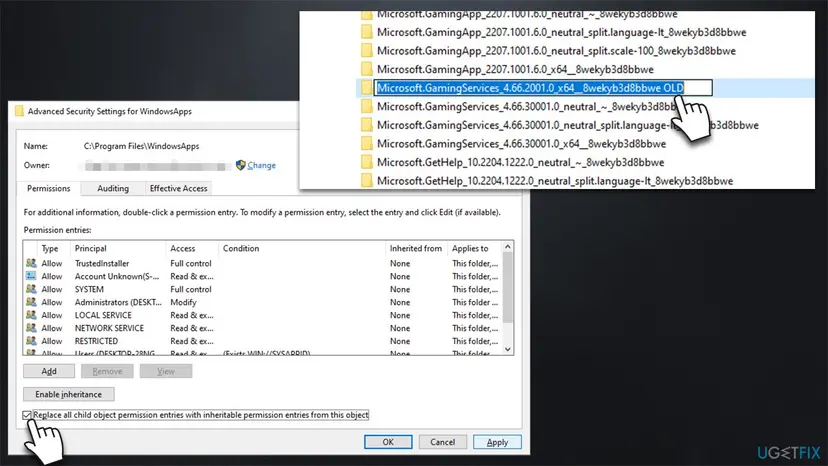
Task: Click the folder icon in Advanced Security Settings title
Action: point(19,111)
